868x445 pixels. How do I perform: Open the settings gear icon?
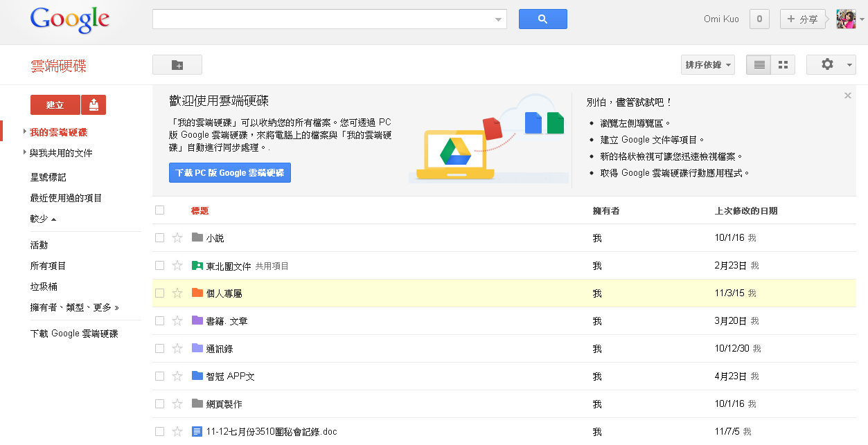[827, 64]
